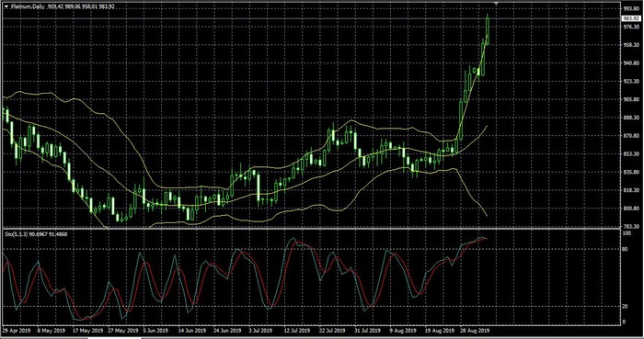This screenshot has width=644, height=339.
Task: Click the stochastic scale value 0
Action: click(625, 322)
